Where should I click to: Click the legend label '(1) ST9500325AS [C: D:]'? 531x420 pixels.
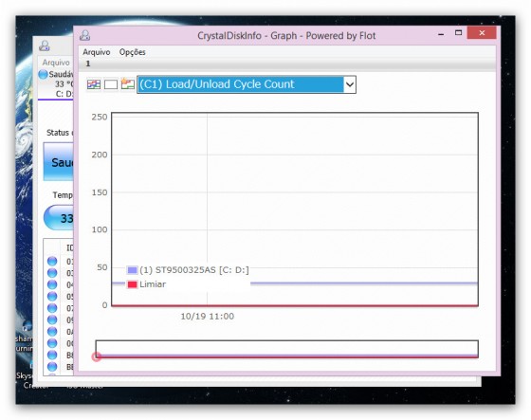pyautogui.click(x=194, y=270)
